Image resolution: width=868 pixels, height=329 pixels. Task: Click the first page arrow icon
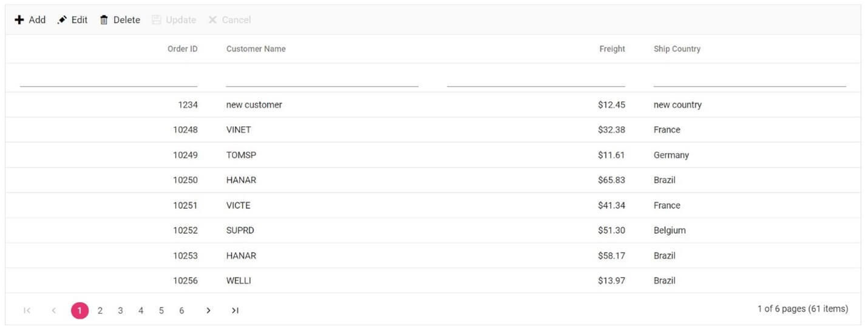pyautogui.click(x=27, y=311)
